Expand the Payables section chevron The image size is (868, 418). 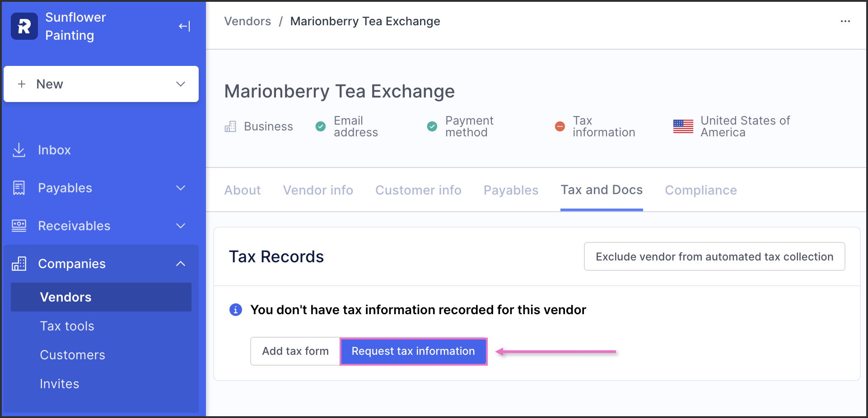click(181, 188)
